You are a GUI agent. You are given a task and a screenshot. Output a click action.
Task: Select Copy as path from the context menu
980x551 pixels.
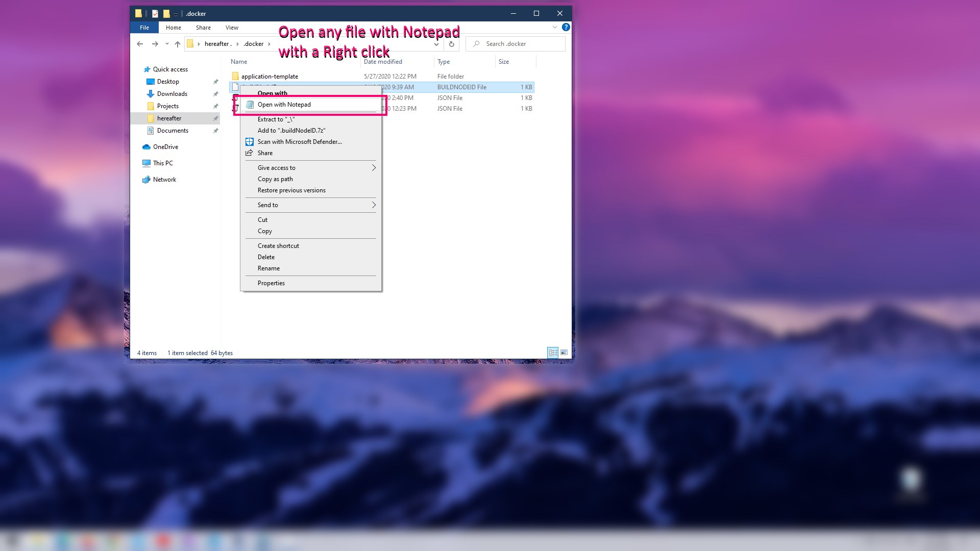pos(275,179)
